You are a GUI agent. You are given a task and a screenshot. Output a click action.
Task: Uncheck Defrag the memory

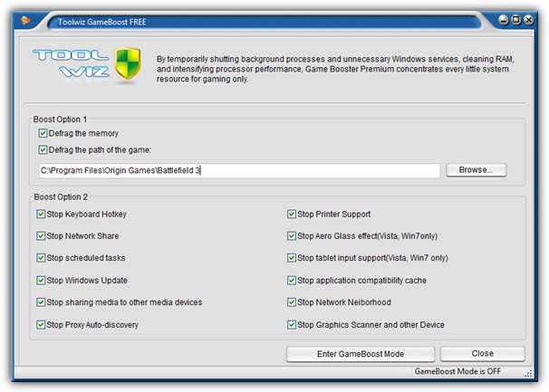43,133
